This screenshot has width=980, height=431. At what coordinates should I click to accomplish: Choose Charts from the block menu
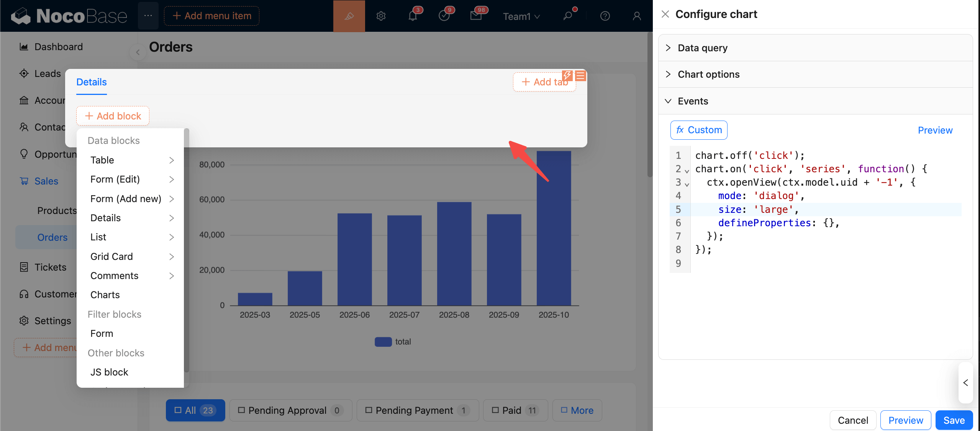105,295
